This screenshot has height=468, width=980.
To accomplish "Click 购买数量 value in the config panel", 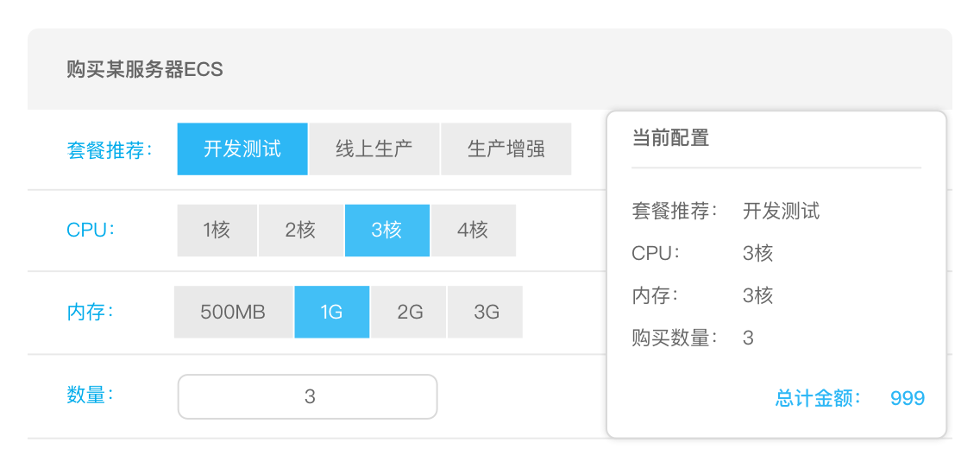I will tap(748, 338).
